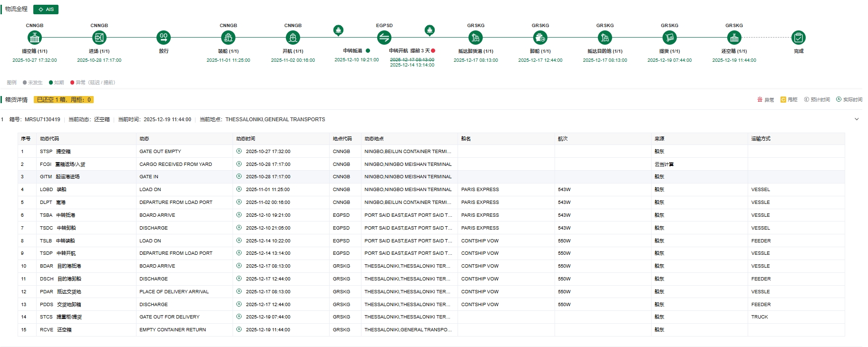Viewport: 868px width, 347px height.
Task: Select the 云当计算 source cell
Action: click(700, 164)
